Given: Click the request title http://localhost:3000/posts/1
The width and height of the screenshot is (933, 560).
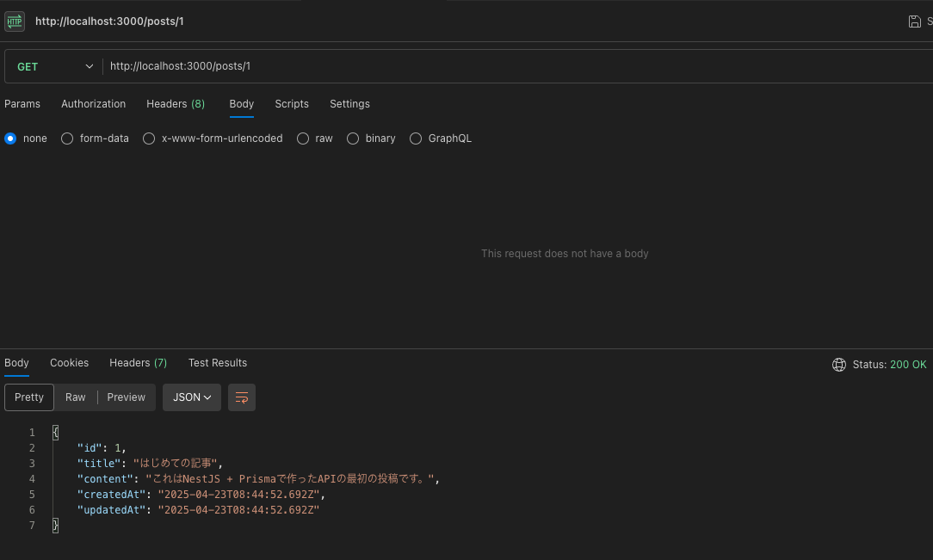Looking at the screenshot, I should 109,22.
